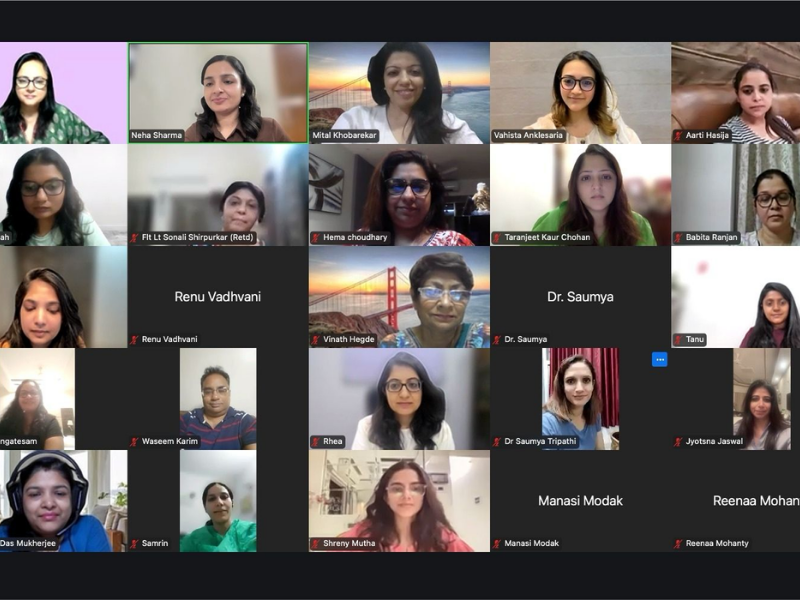Click muted mic icon beside Aarti Hasija
This screenshot has height=600, width=800.
[x=678, y=135]
